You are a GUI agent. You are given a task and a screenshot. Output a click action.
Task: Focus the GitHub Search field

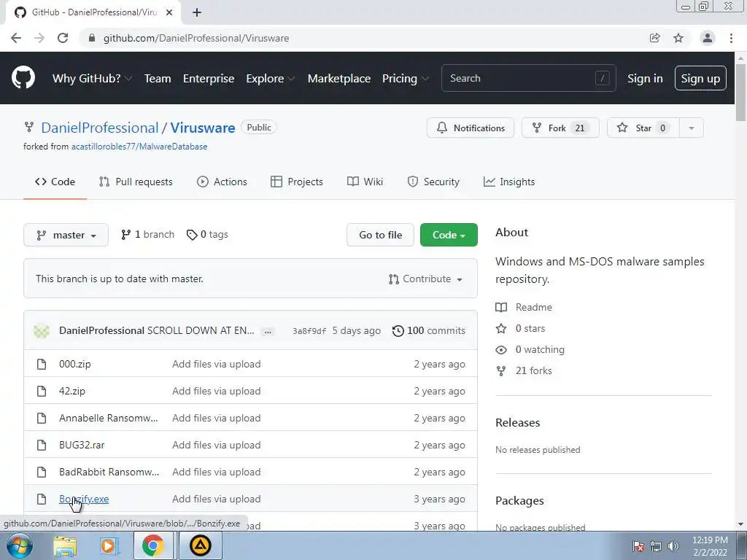(x=528, y=78)
